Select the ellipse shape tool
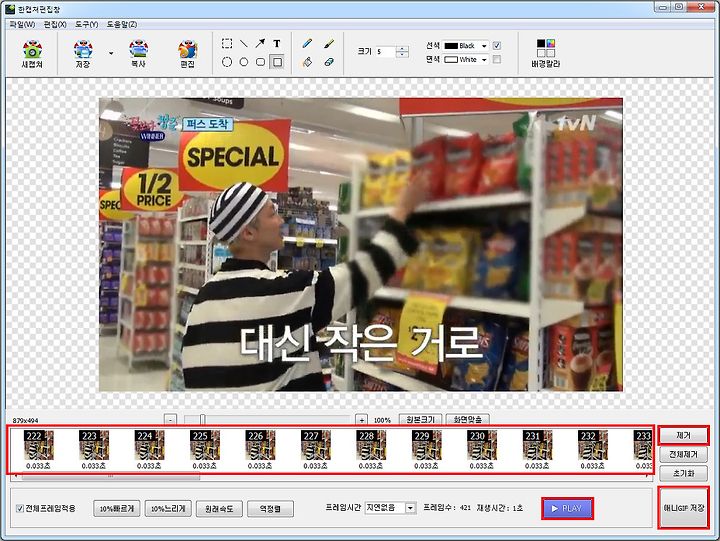 (x=244, y=62)
